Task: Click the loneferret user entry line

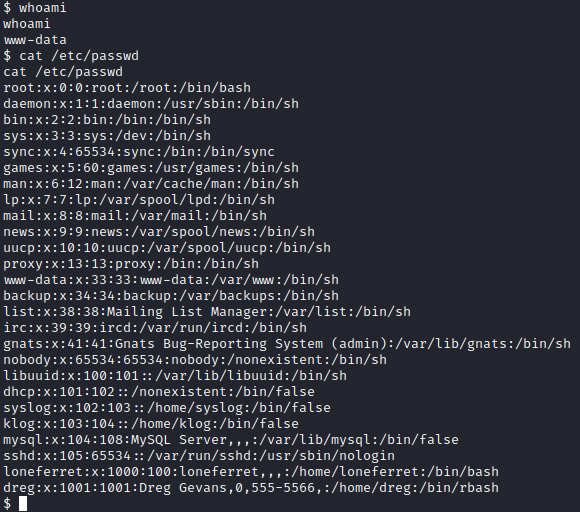Action: pyautogui.click(x=251, y=472)
